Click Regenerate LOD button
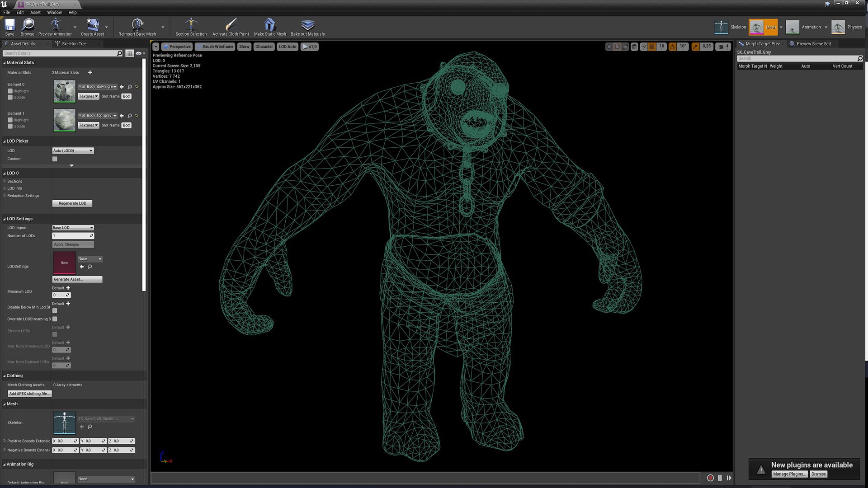Viewport: 868px width, 488px height. (72, 203)
